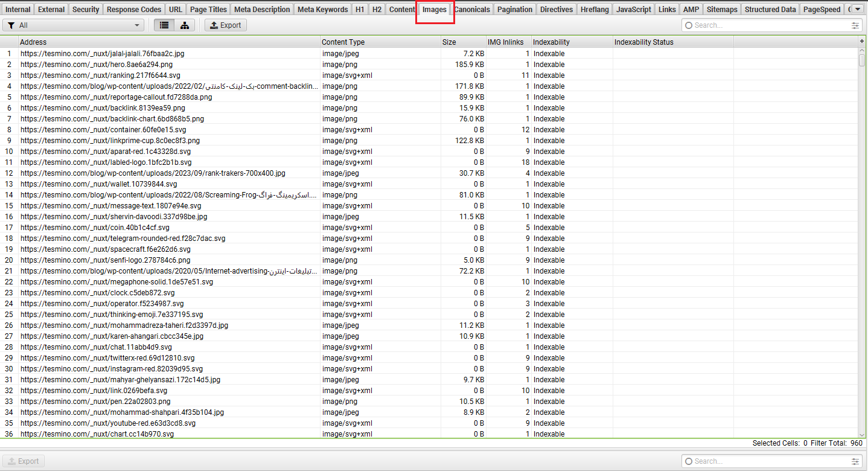Image resolution: width=868 pixels, height=471 pixels.
Task: Open the PageSpeed tab
Action: click(822, 9)
